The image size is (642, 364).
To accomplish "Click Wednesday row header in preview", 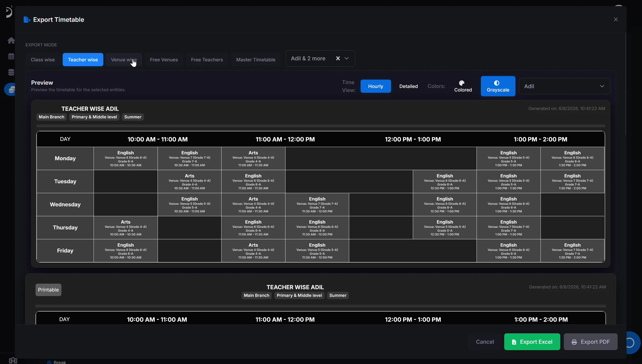I will click(65, 205).
